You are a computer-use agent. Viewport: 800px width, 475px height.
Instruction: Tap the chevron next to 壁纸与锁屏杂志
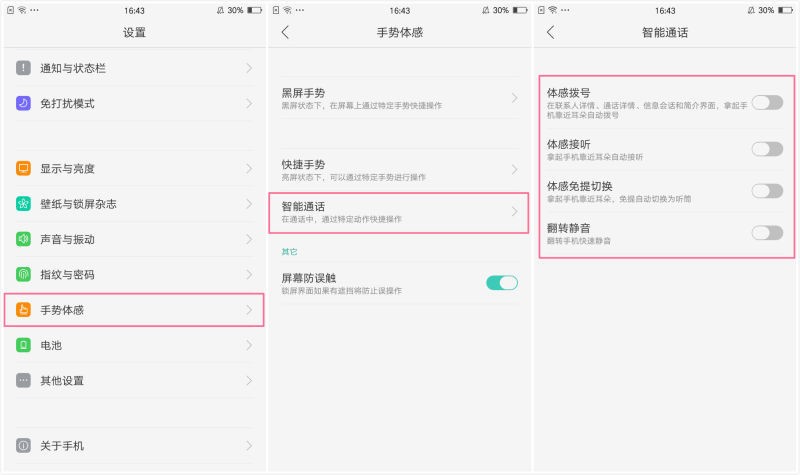point(249,204)
